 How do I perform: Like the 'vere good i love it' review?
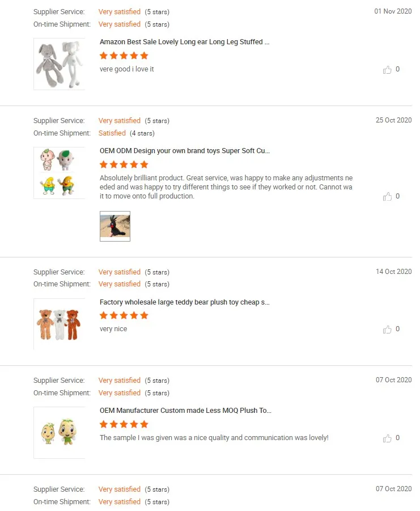click(387, 69)
